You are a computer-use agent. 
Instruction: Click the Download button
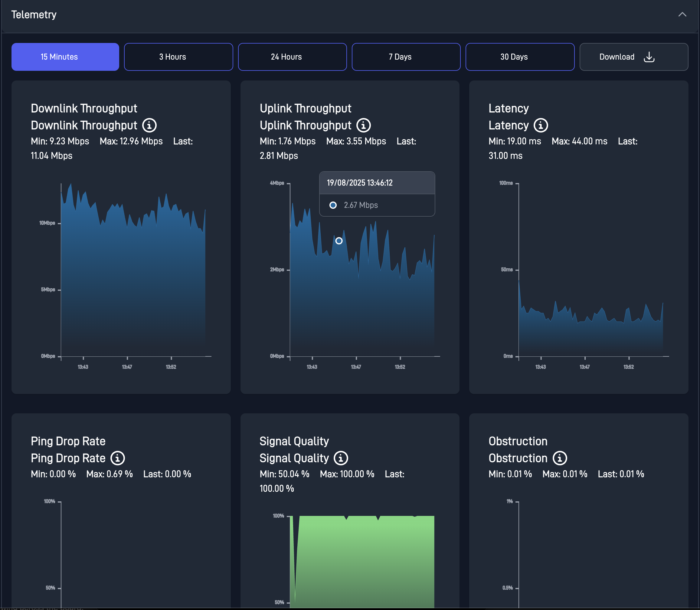point(634,57)
